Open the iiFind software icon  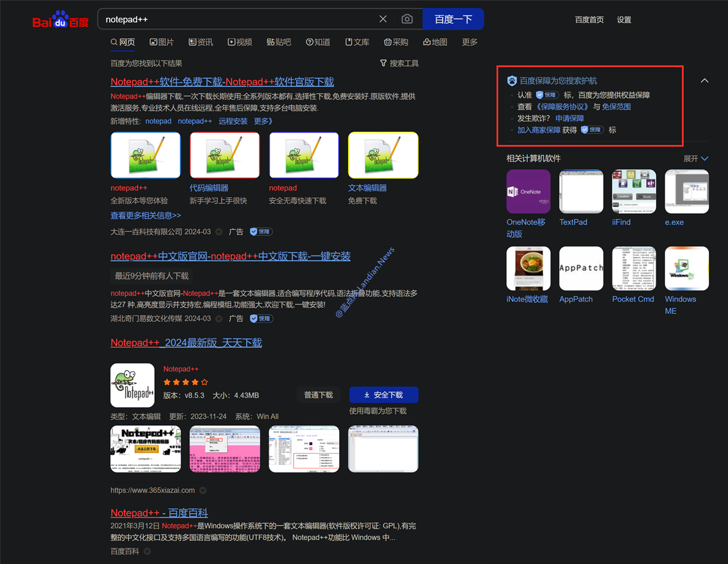pos(634,192)
